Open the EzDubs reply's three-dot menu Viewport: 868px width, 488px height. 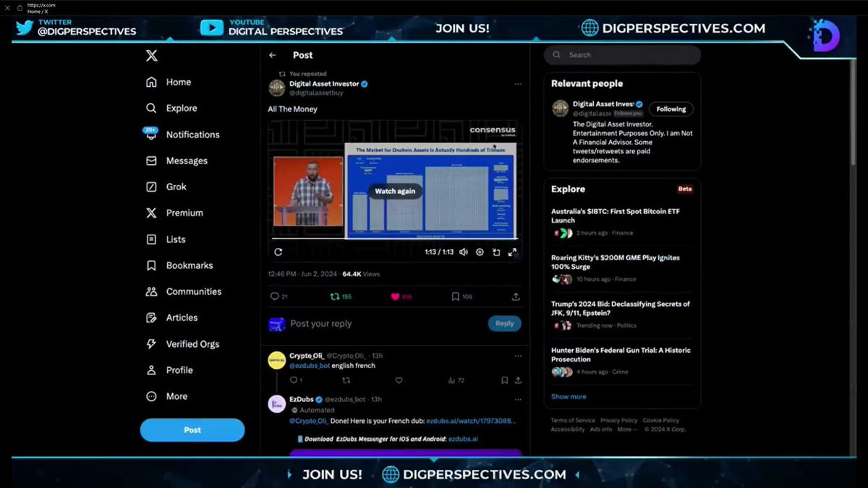pyautogui.click(x=518, y=399)
